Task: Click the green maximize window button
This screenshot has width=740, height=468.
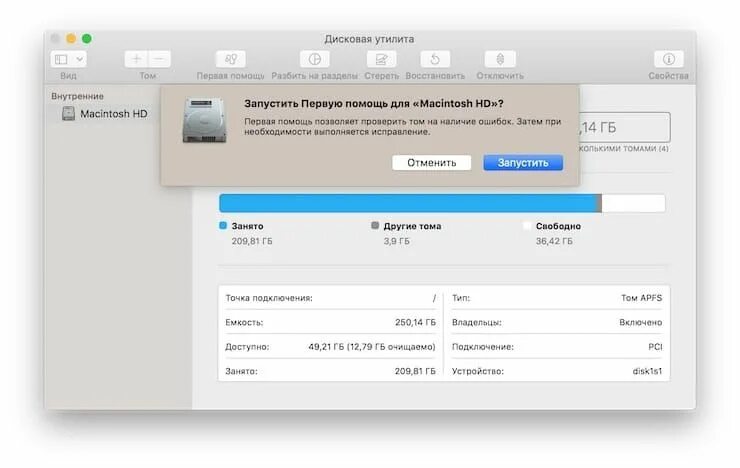Action: [87, 39]
